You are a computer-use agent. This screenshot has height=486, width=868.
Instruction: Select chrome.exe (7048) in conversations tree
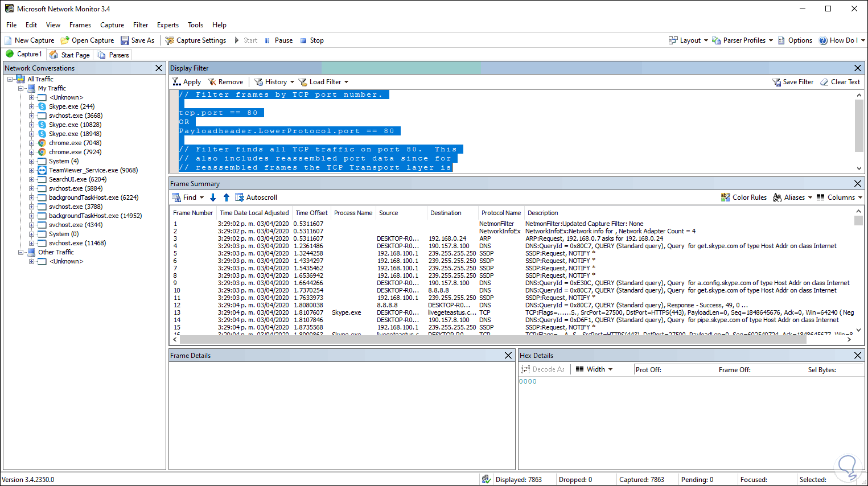click(x=75, y=143)
